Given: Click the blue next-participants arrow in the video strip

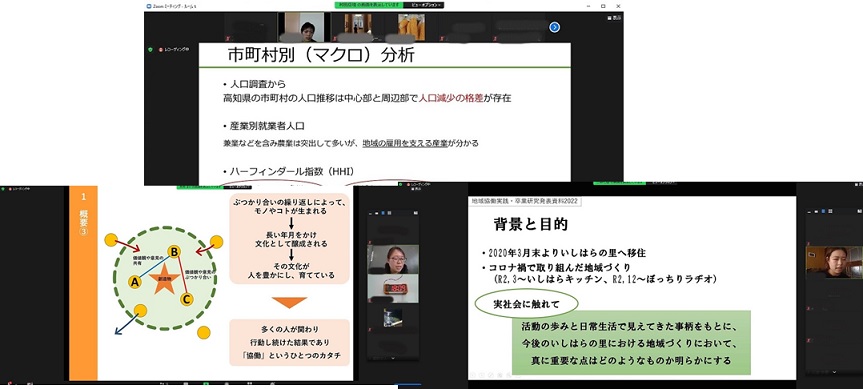Looking at the screenshot, I should 554,27.
